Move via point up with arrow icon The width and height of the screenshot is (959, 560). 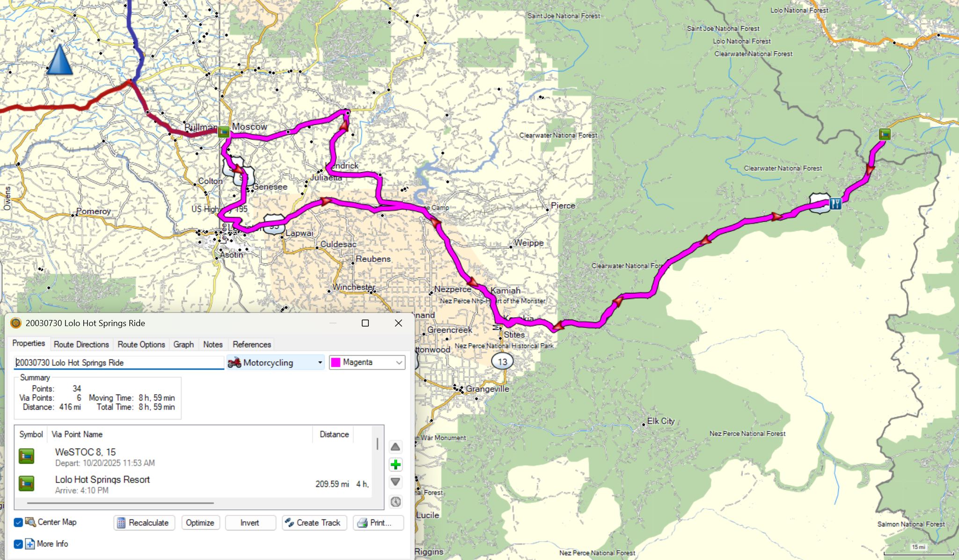[395, 447]
